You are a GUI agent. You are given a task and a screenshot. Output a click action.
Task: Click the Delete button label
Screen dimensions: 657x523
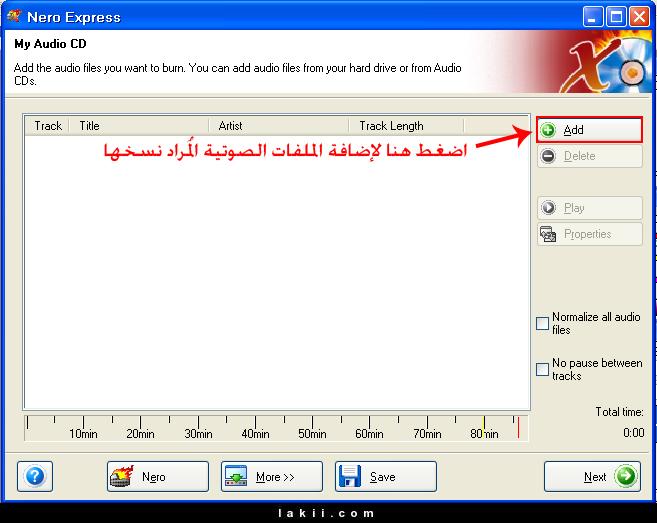pos(579,156)
